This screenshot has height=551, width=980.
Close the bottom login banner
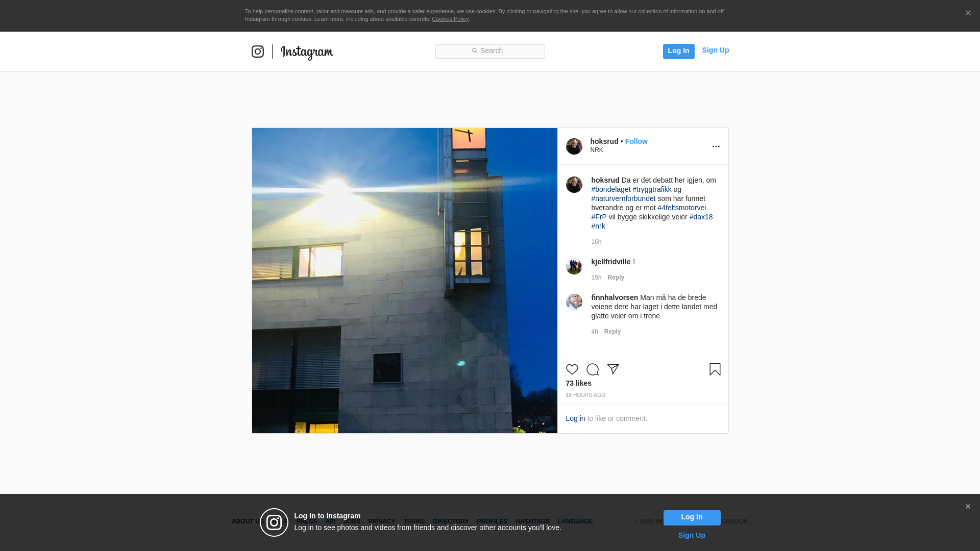[x=968, y=507]
